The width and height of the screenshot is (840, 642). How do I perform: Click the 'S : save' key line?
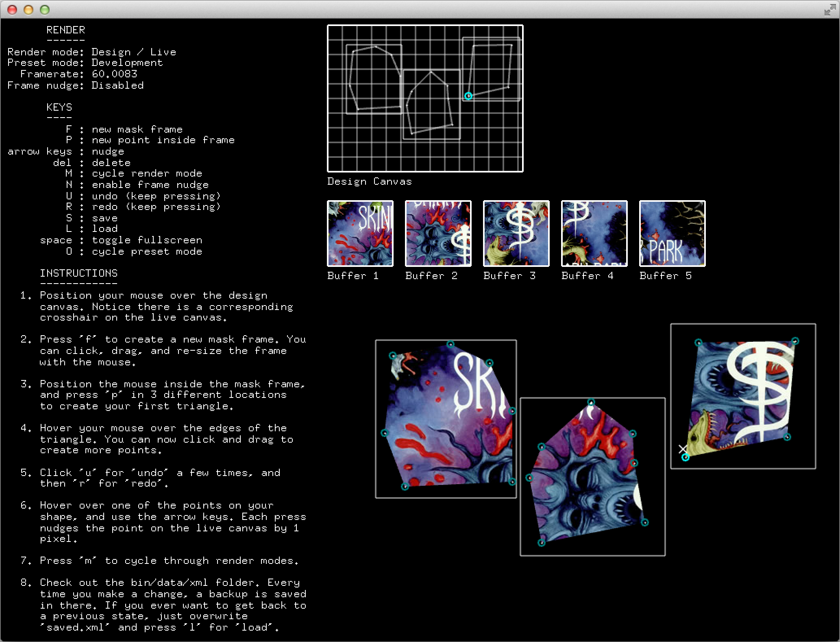coord(91,218)
